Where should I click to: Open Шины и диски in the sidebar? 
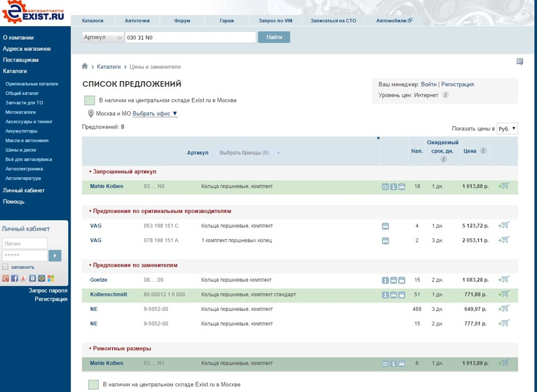(21, 150)
